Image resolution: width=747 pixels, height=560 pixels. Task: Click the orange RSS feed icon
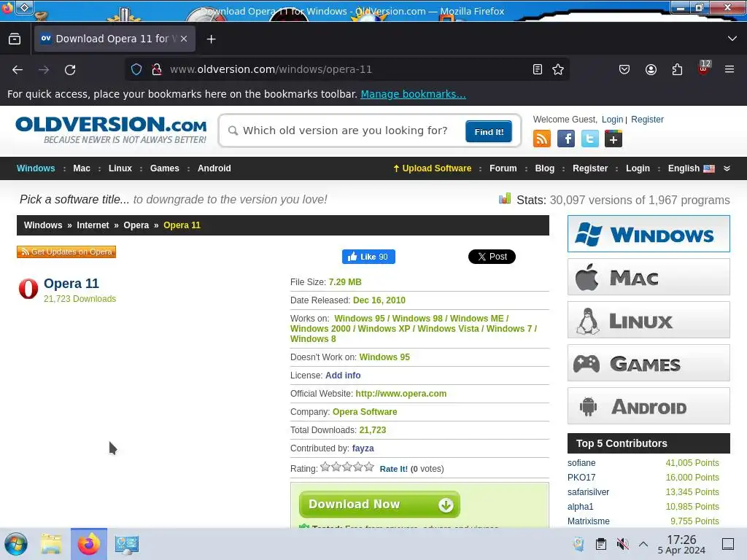[x=542, y=139]
